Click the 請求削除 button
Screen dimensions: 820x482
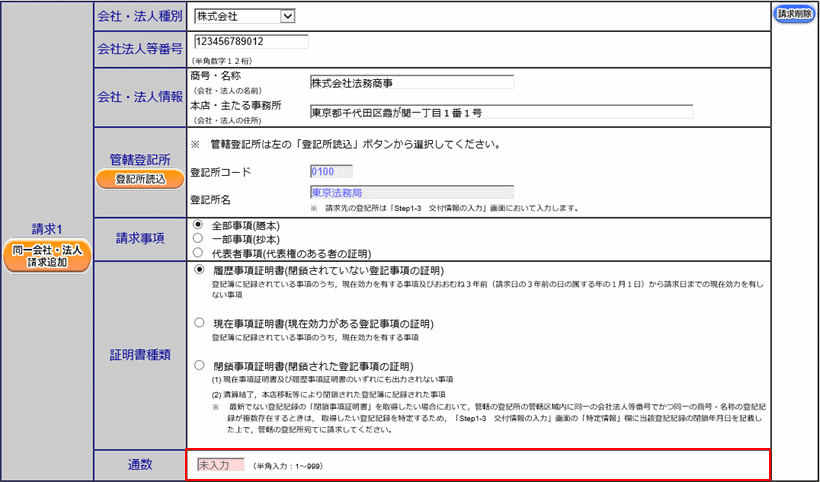coord(794,15)
